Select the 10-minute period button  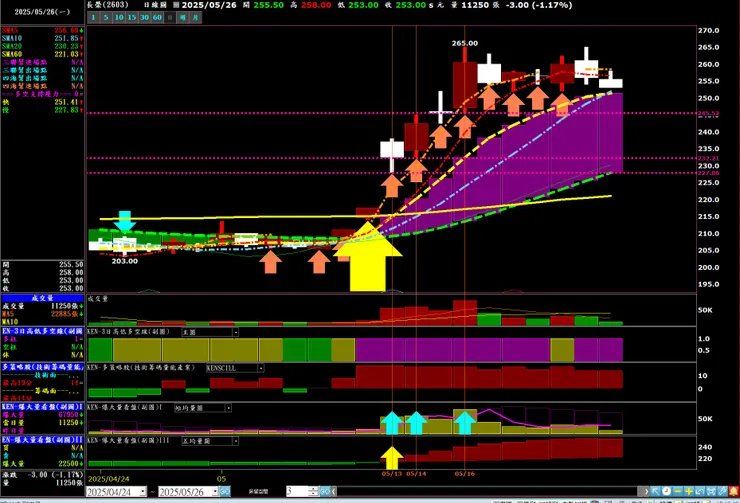point(118,17)
